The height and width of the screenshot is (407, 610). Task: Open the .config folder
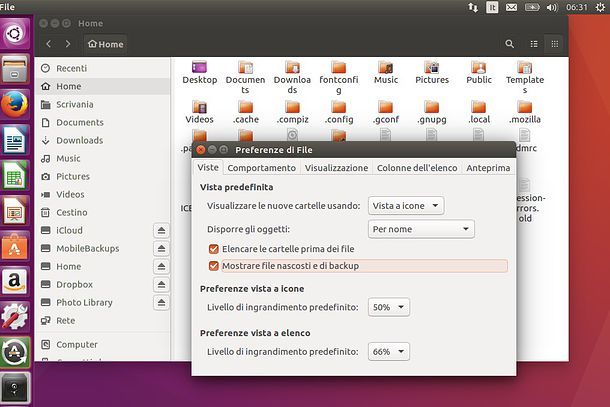[x=339, y=112]
